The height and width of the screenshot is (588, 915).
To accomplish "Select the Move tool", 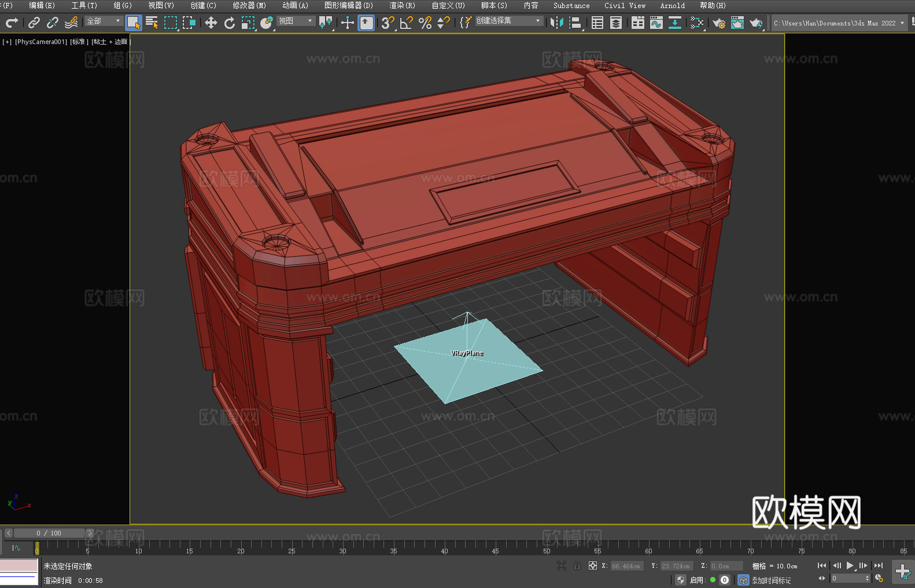I will click(211, 23).
